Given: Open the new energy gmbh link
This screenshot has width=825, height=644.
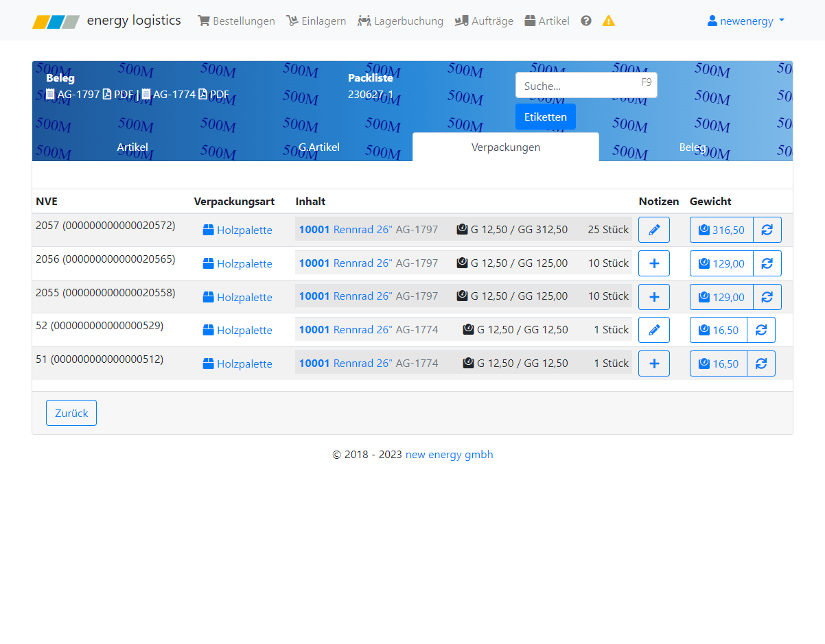Looking at the screenshot, I should pos(449,454).
